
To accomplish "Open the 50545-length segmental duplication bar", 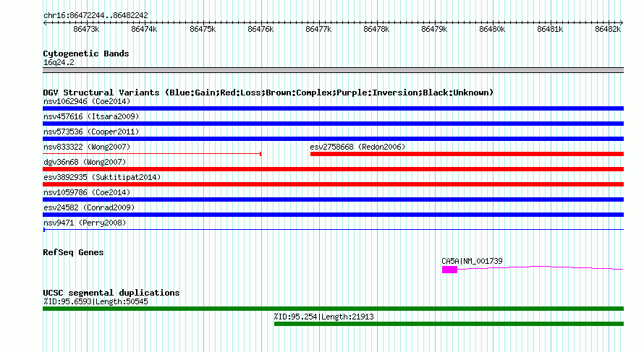I will pos(333,309).
